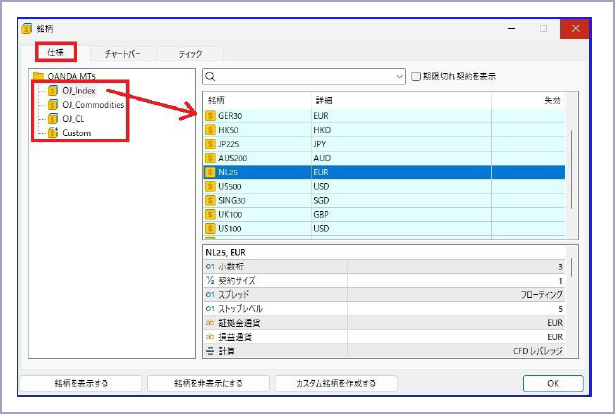The width and height of the screenshot is (615, 414).
Task: Select the JP225 symbol icon
Action: (210, 144)
